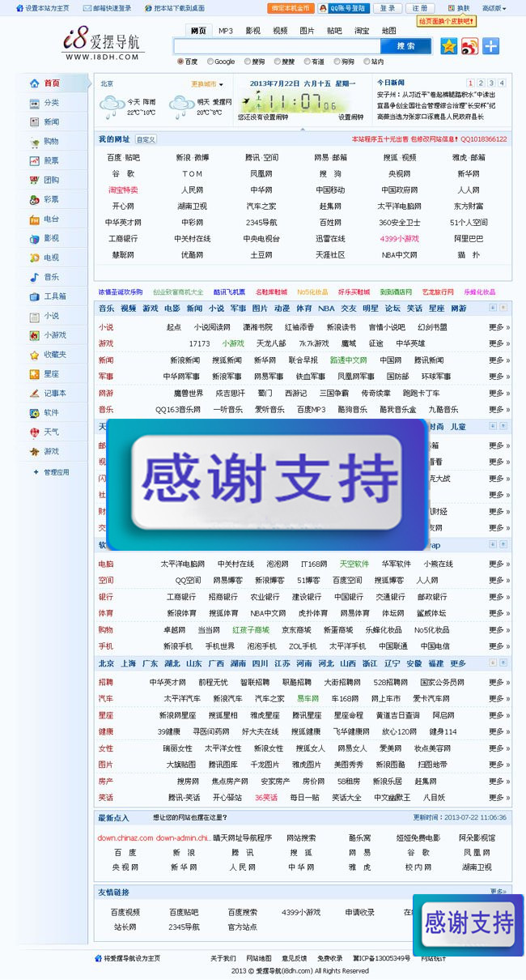Viewport: 526px width, 980px height.
Task: Click the 星座 constellation icon
Action: click(x=34, y=374)
